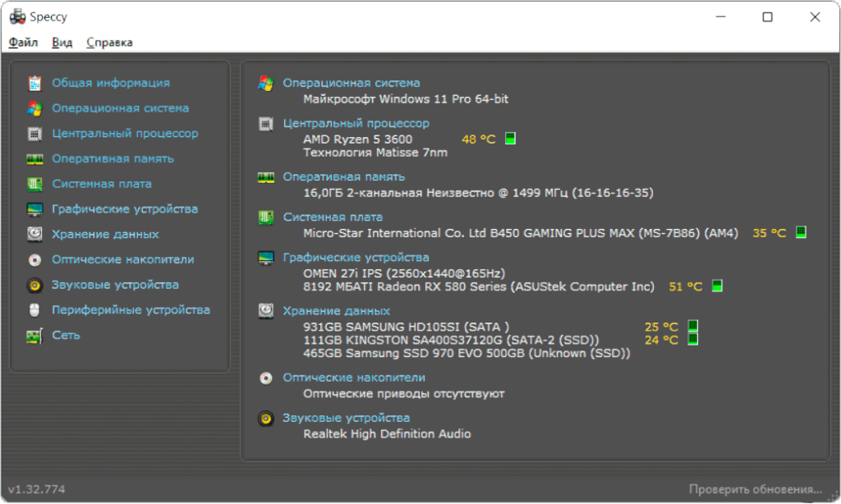The image size is (841, 504).
Task: Select Графические устройства in the sidebar
Action: tap(125, 209)
